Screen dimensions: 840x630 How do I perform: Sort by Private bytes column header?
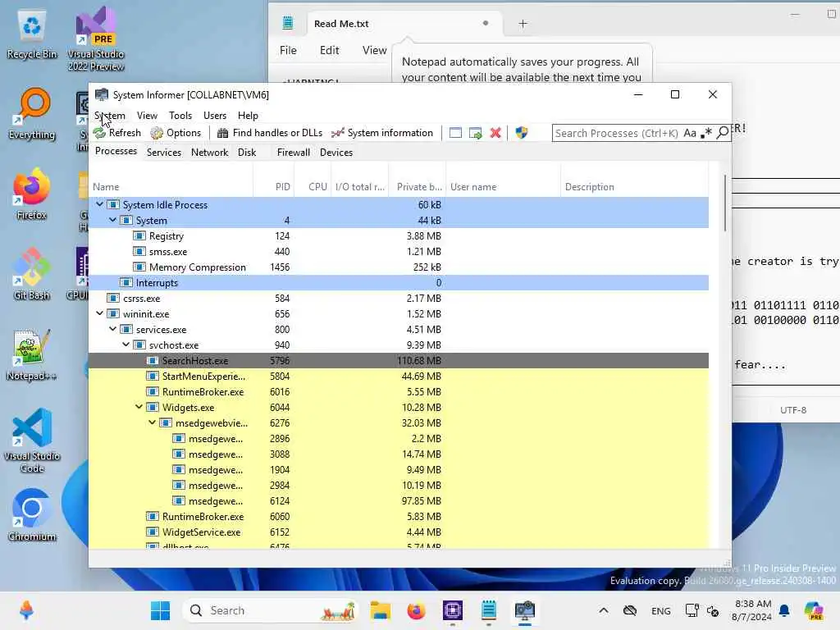[418, 186]
